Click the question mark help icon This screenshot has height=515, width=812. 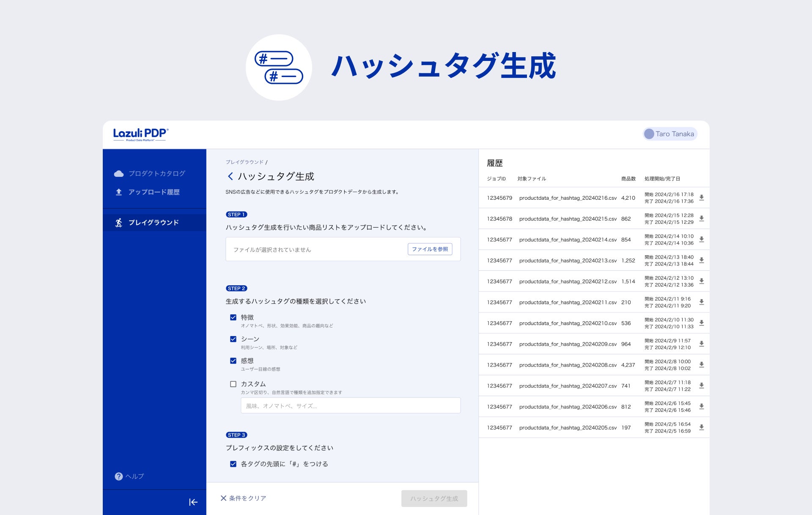tap(119, 476)
